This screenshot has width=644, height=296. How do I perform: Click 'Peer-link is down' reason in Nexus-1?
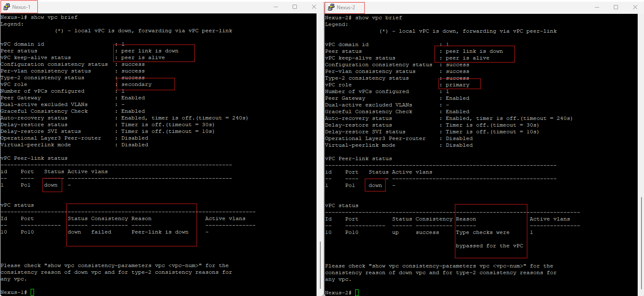pos(160,232)
